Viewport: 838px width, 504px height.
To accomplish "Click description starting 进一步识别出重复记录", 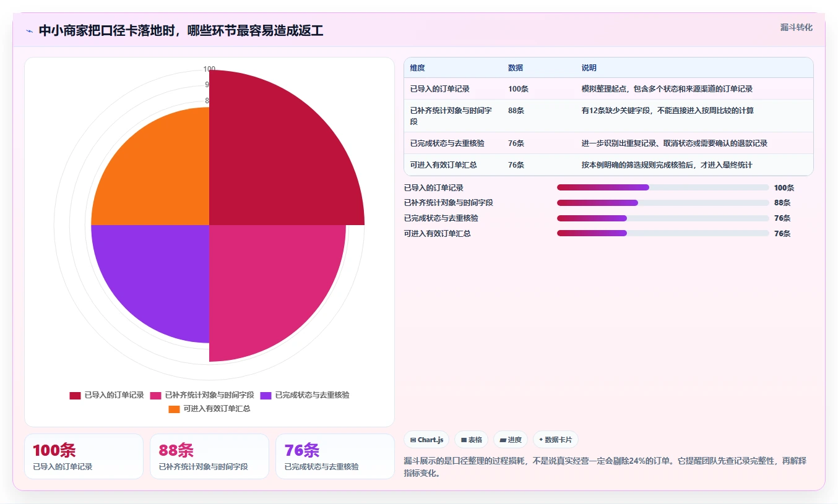I will [675, 143].
